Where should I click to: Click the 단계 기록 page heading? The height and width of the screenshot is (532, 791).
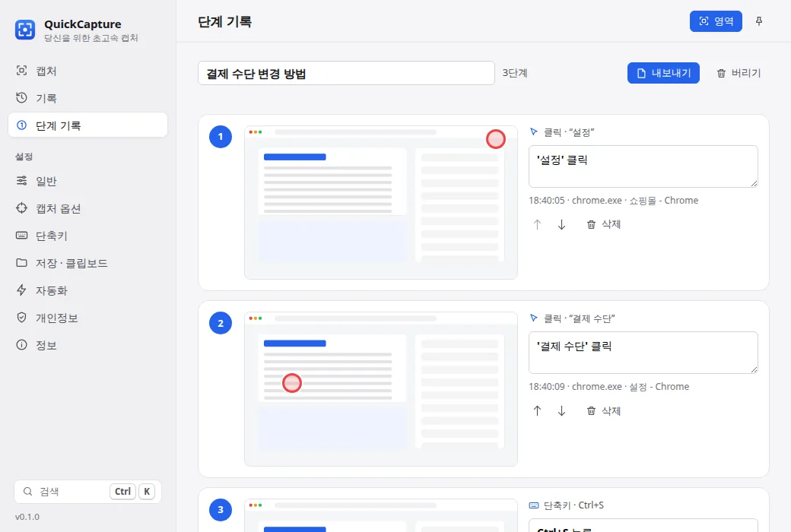click(224, 22)
